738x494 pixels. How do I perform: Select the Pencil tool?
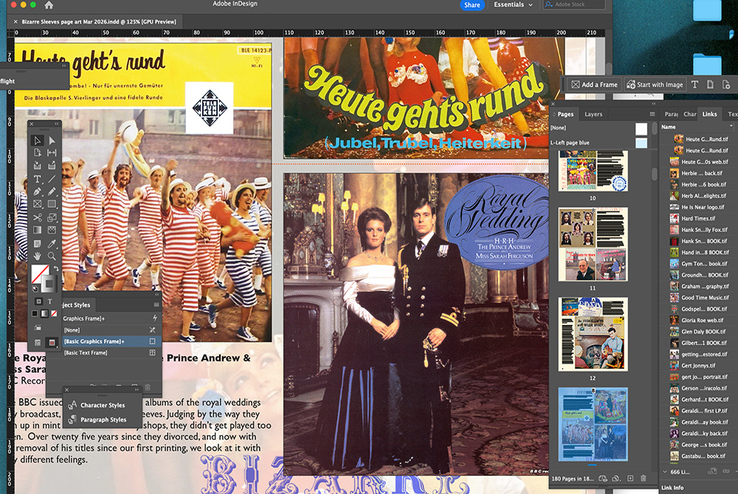tap(52, 191)
